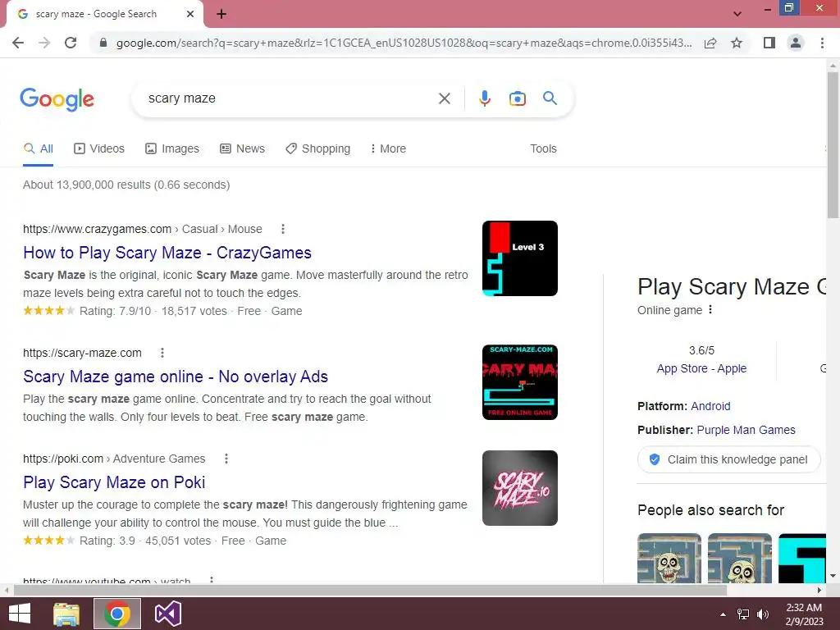The image size is (840, 630).
Task: Open File Explorer from the taskbar
Action: pos(66,614)
